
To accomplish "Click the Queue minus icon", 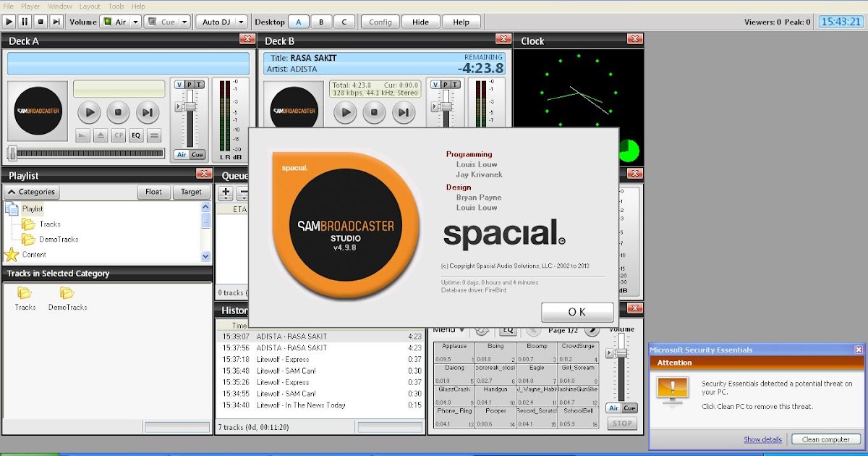I will coord(242,193).
